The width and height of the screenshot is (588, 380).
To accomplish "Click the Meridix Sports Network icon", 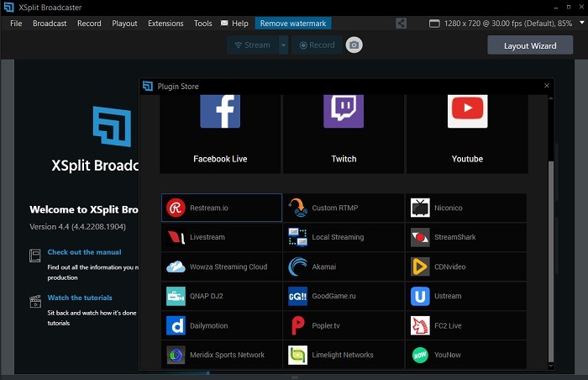I will click(x=176, y=355).
